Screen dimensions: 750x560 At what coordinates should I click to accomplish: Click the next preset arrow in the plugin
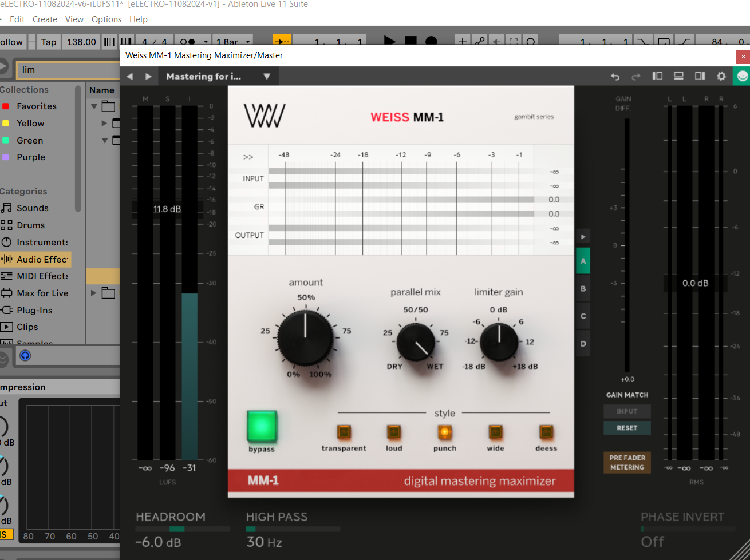(149, 76)
